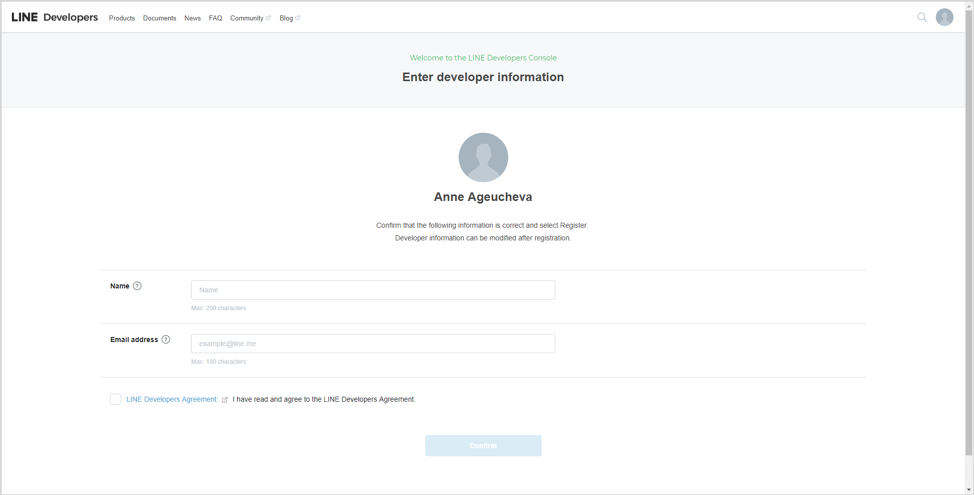Click "Confirm that the following information" text

pos(482,225)
